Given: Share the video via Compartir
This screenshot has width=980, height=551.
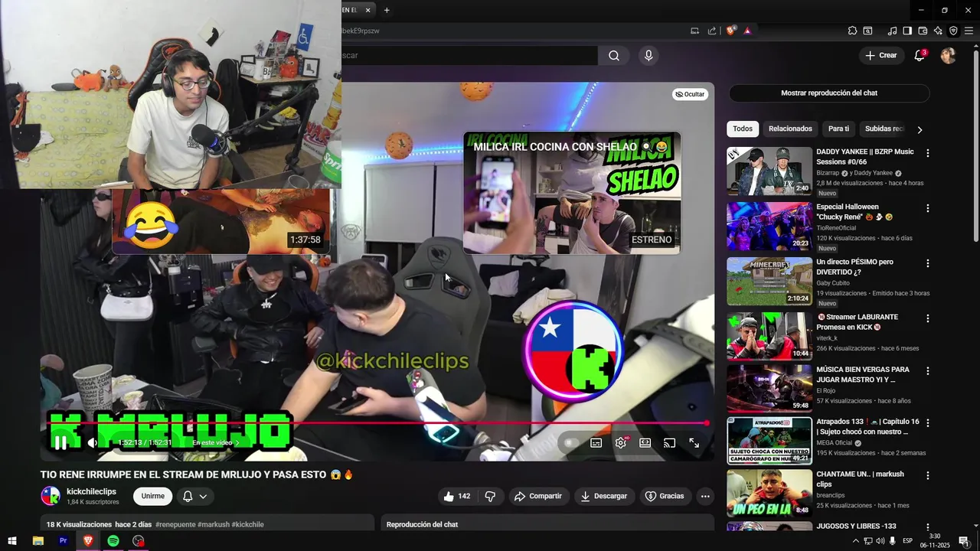Looking at the screenshot, I should click(x=538, y=496).
